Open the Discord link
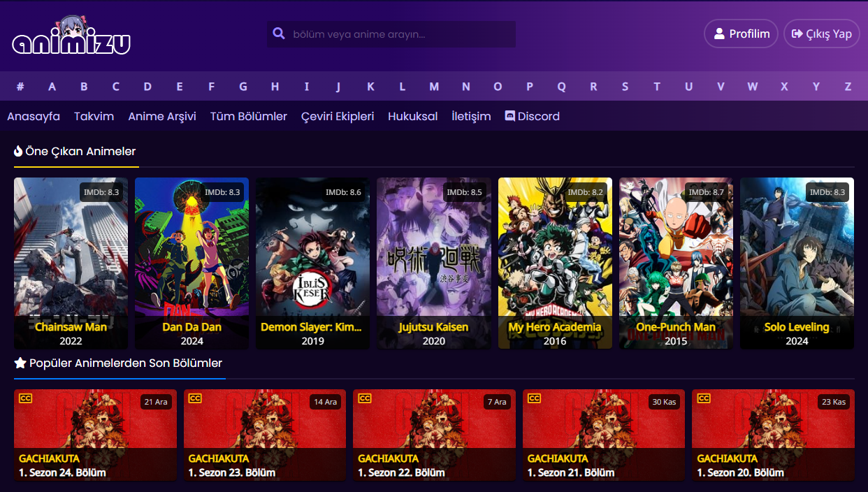 (533, 116)
